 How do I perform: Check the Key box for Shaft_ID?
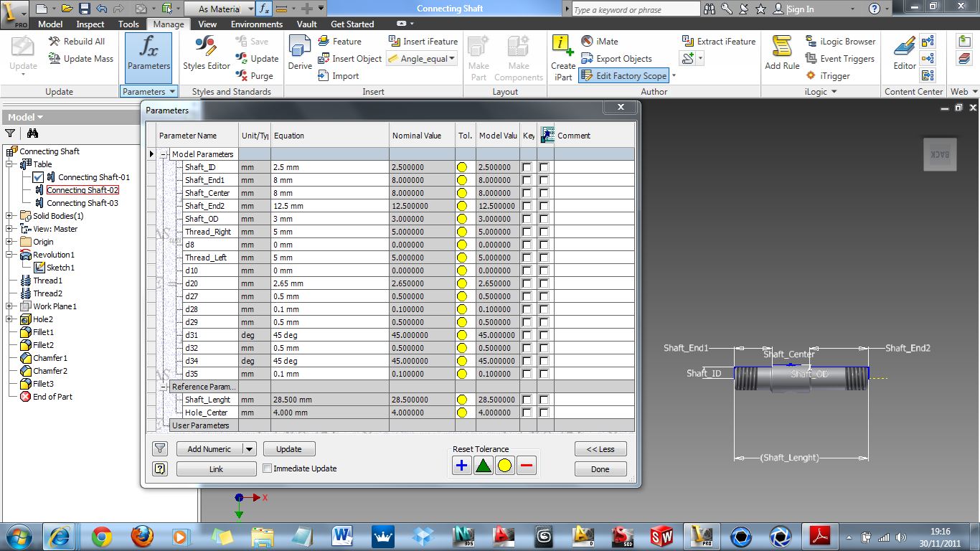[527, 167]
